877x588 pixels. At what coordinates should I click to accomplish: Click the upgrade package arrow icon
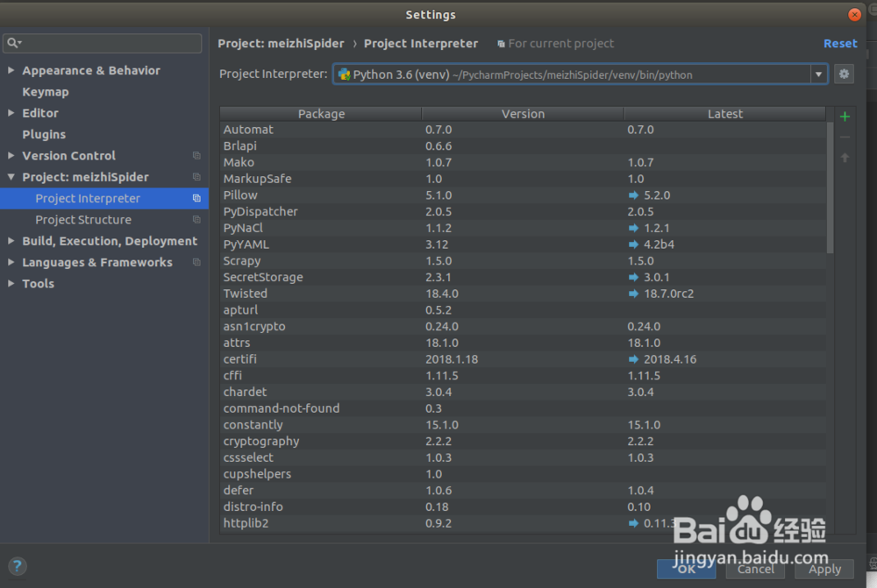click(845, 158)
